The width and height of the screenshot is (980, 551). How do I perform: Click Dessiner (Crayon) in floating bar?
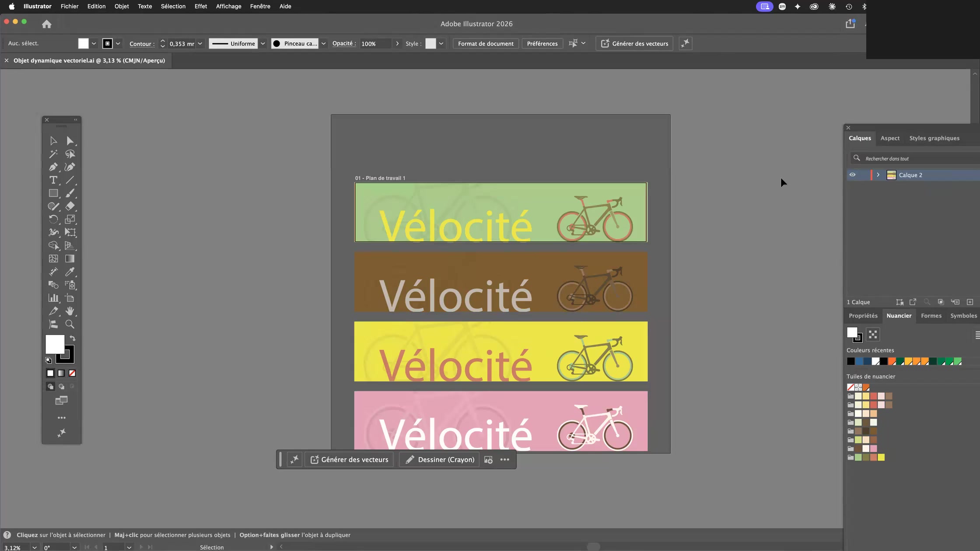click(x=440, y=460)
